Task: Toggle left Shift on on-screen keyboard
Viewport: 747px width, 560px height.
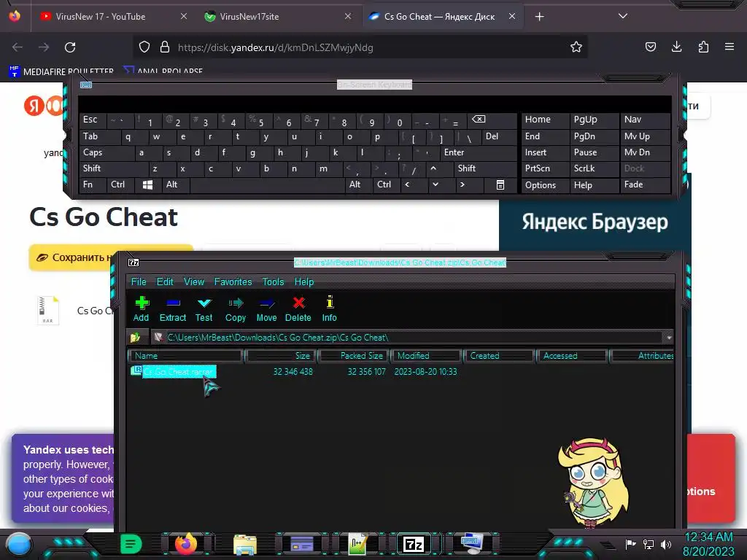Action: click(113, 168)
